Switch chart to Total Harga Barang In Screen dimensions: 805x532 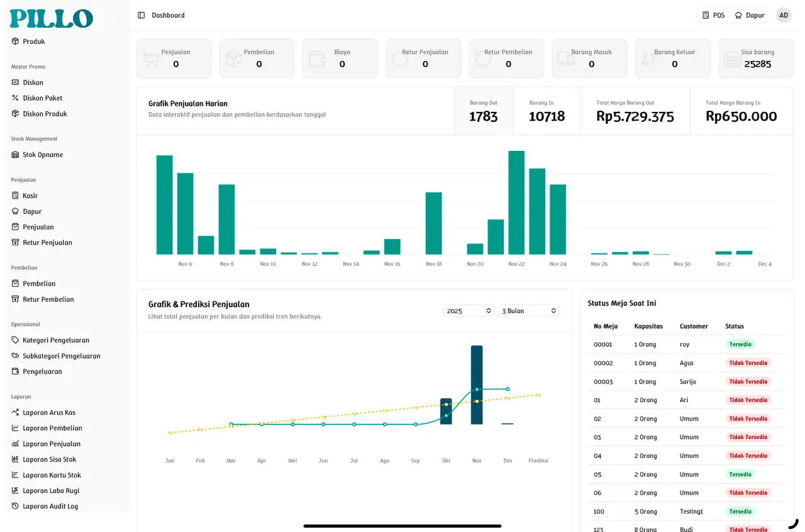(741, 111)
